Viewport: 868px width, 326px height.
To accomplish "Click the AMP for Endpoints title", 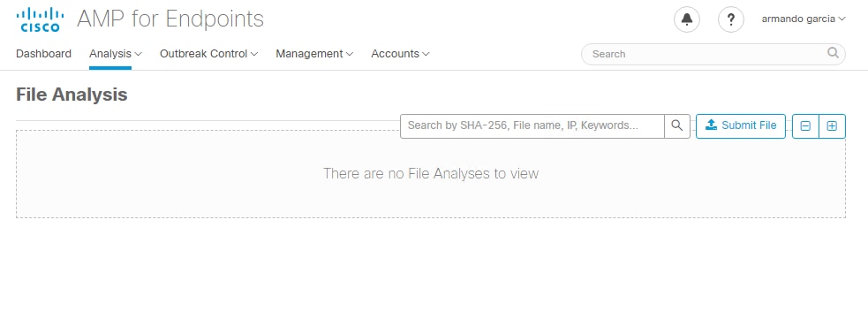I will (170, 19).
